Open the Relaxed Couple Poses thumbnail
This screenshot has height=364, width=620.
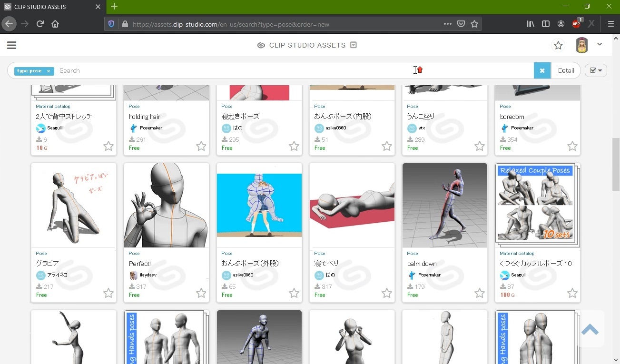tap(538, 206)
